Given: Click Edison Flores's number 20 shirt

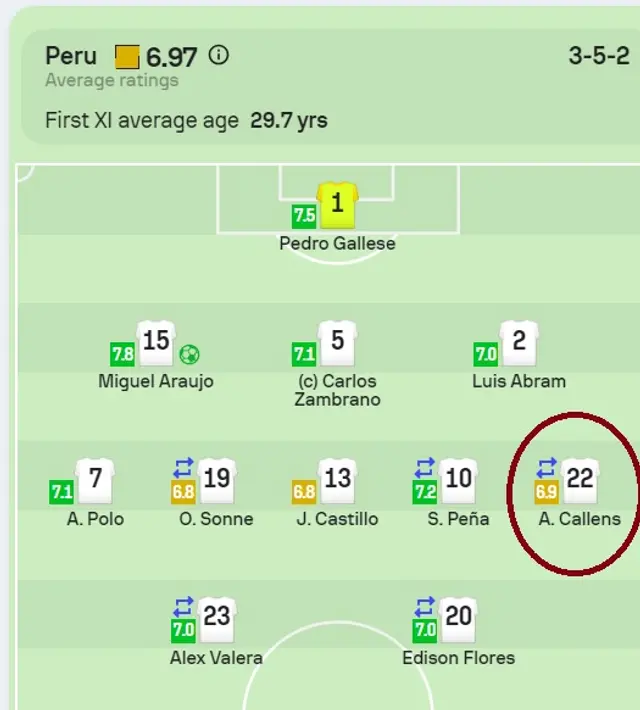Looking at the screenshot, I should (x=458, y=618).
